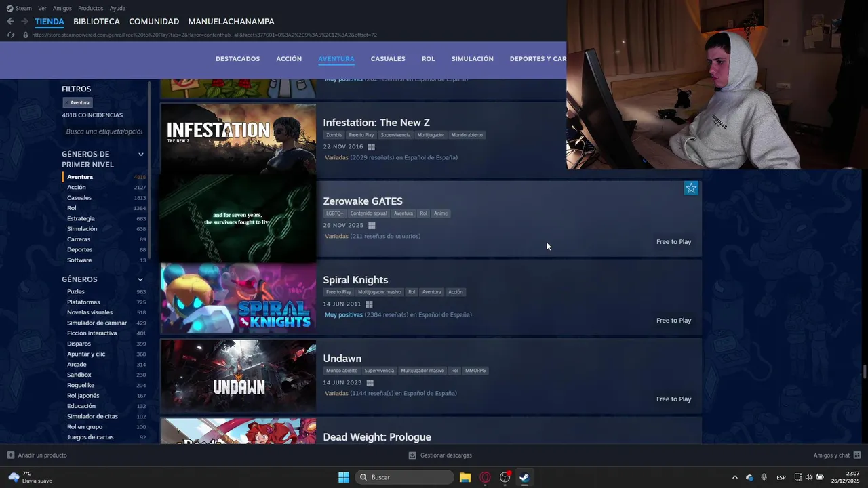Open the Opera browser taskbar icon
The width and height of the screenshot is (868, 488).
click(x=485, y=477)
